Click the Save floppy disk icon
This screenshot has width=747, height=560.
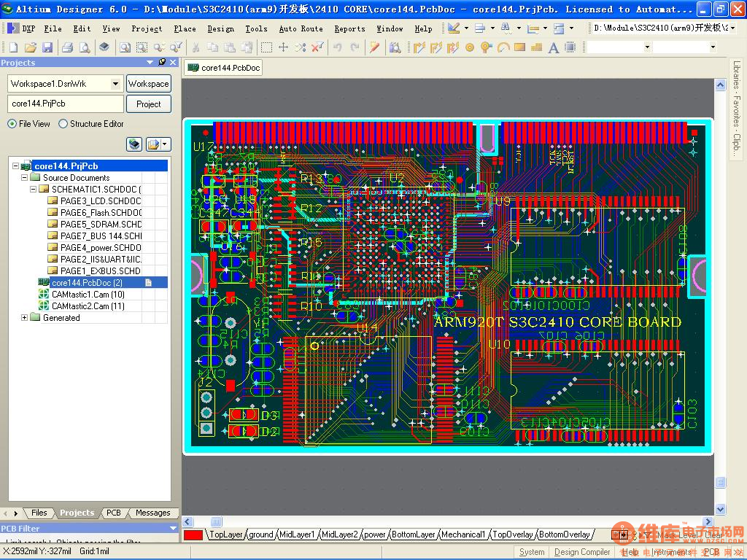pyautogui.click(x=47, y=47)
